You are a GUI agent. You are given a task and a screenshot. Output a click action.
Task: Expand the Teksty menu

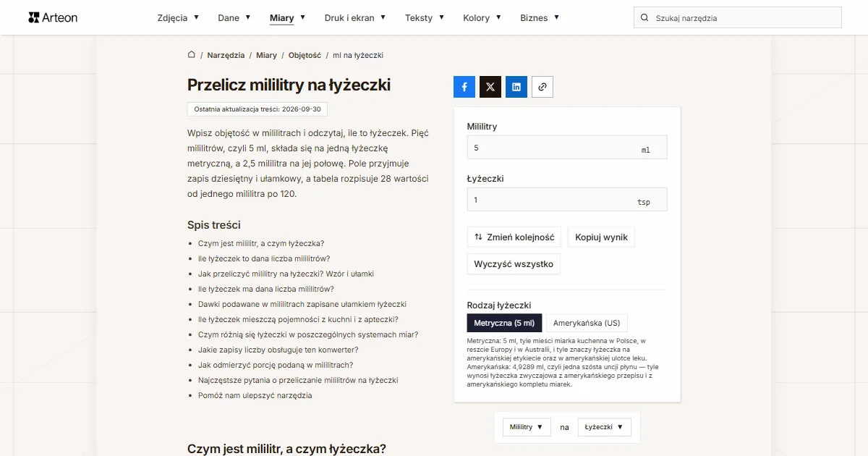pos(425,18)
